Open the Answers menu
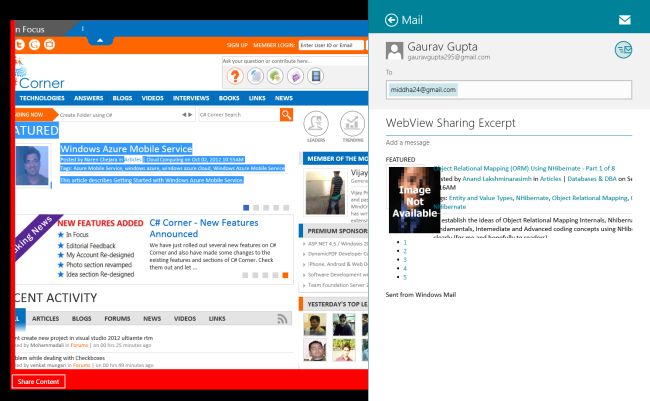Screen dimensions: 650x401 pyautogui.click(x=88, y=98)
